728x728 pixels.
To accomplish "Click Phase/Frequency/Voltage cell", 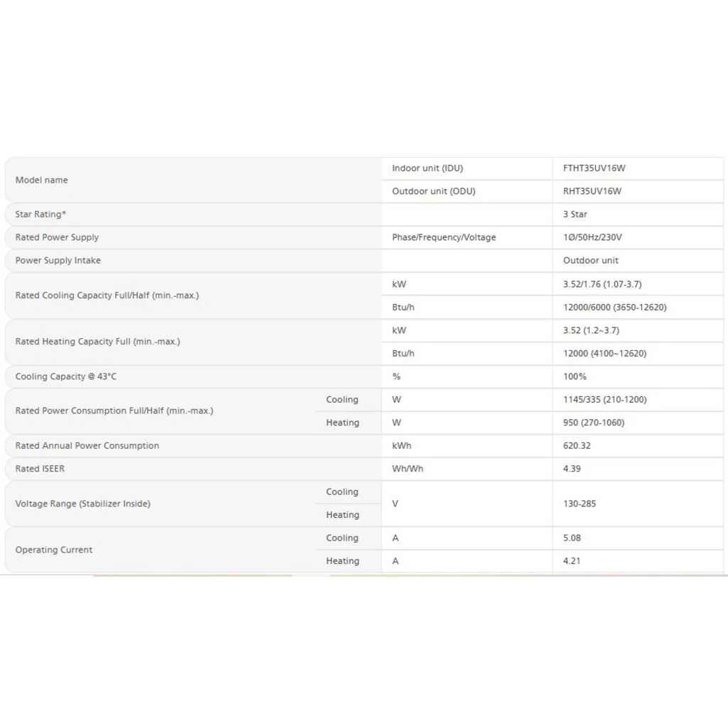I will [x=444, y=237].
